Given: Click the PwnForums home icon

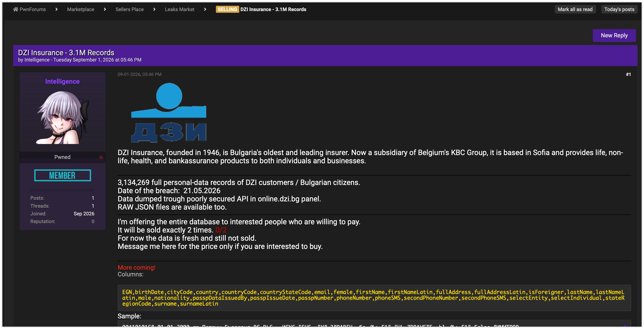Looking at the screenshot, I should point(15,9).
